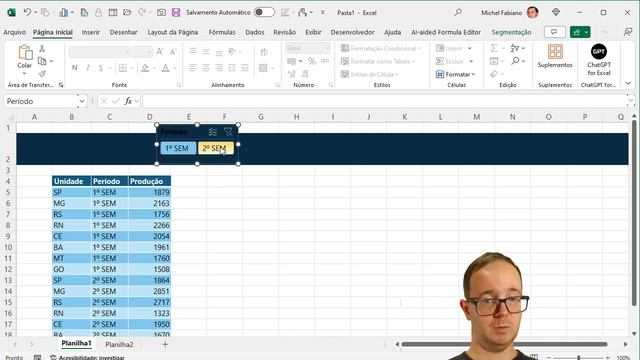Switch to the Dados tab
The width and height of the screenshot is (640, 360).
(x=255, y=32)
